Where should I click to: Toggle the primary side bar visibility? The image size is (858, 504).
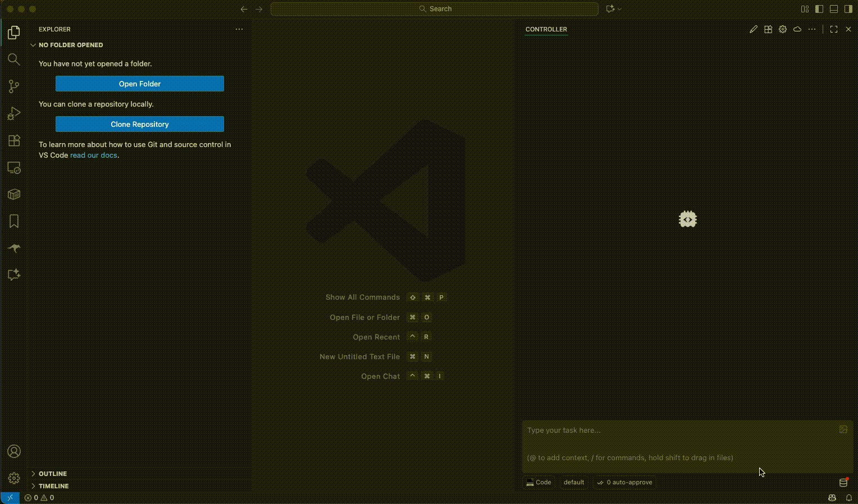(819, 9)
